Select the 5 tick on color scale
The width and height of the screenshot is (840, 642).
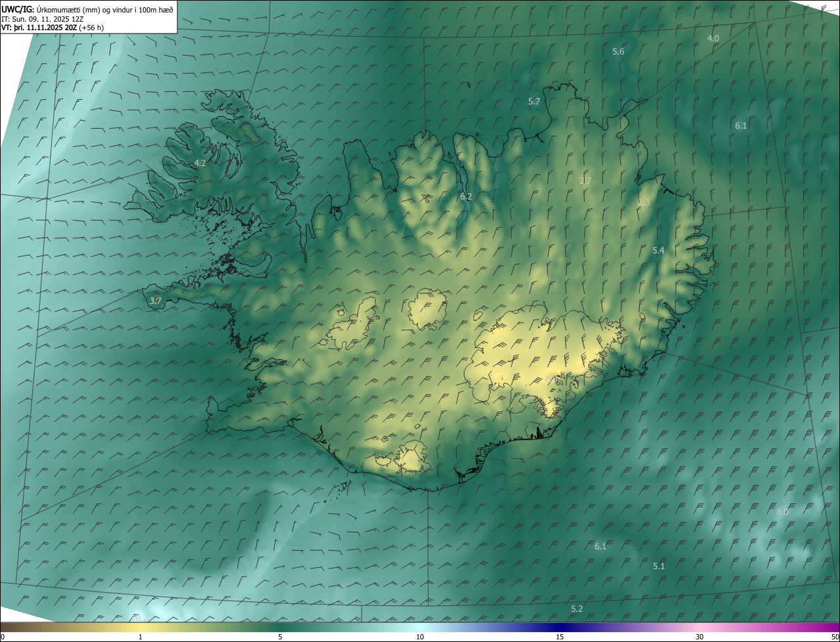coord(280,637)
